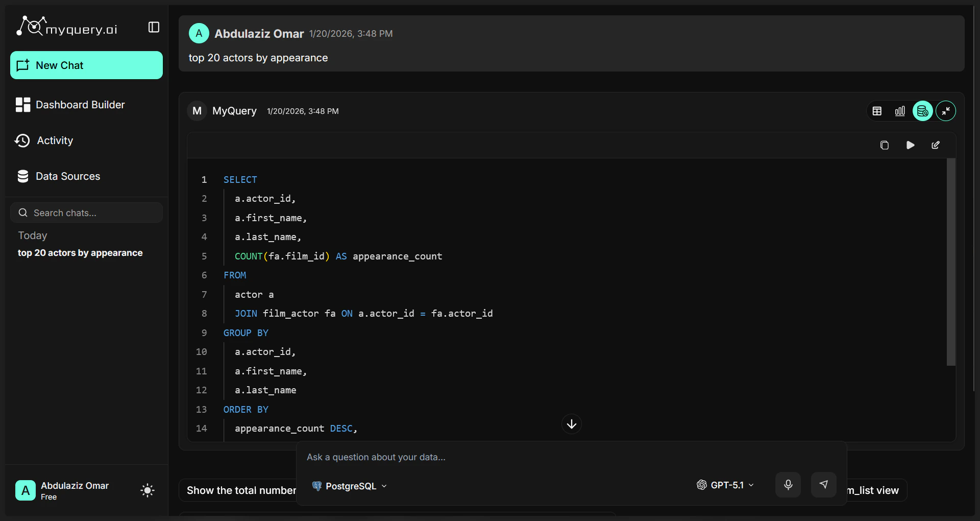
Task: Send the message
Action: tap(824, 485)
